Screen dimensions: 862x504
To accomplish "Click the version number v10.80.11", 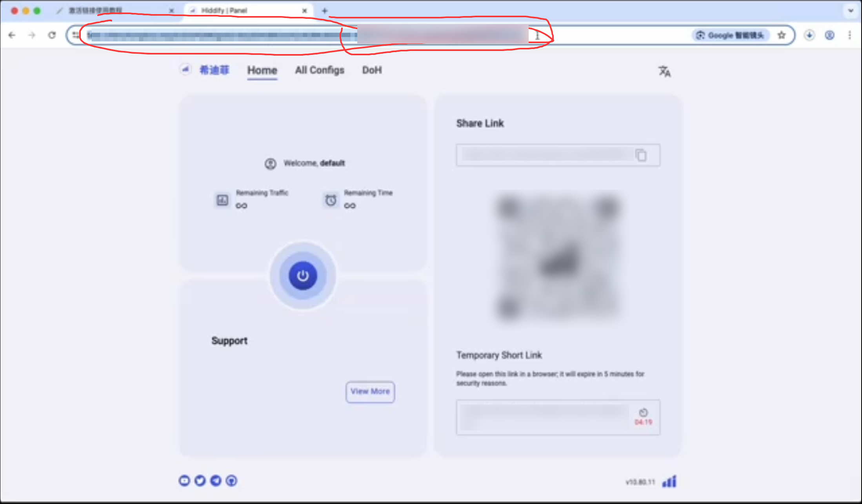I will (x=640, y=482).
